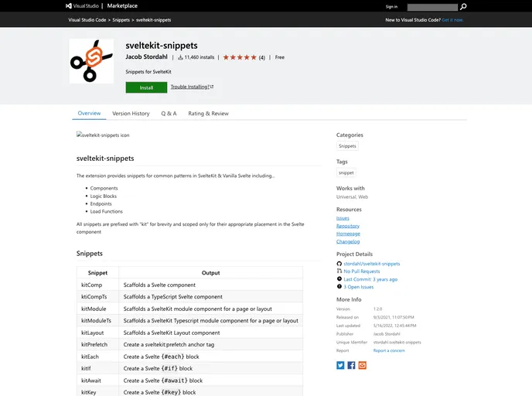The width and height of the screenshot is (532, 396).
Task: Open the Homepage resource link
Action: pos(348,234)
